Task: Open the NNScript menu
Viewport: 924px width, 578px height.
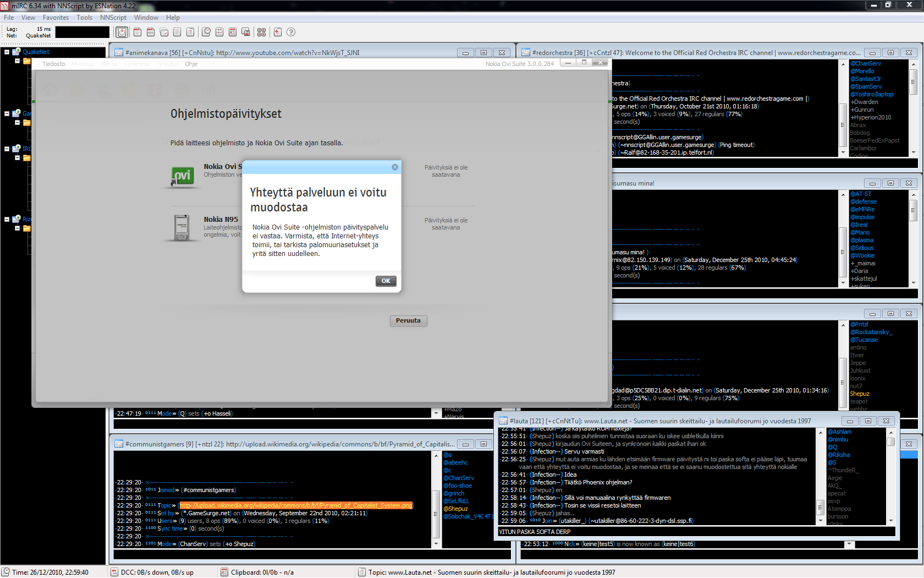Action: 113,18
